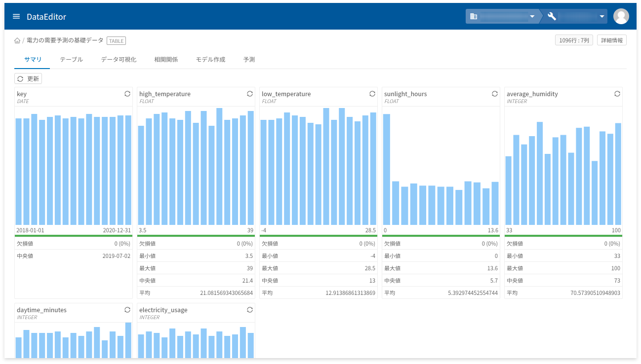The width and height of the screenshot is (641, 364).
Task: Refresh the key column card
Action: pyautogui.click(x=127, y=94)
